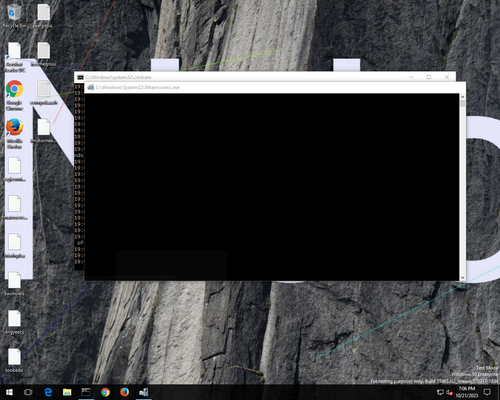Open the wmic.exe window system menu icon
Screen dimensions: 500x400
pos(90,87)
